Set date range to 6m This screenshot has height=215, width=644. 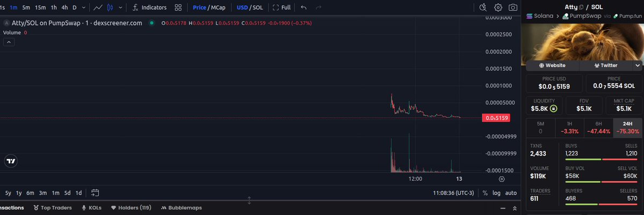click(31, 193)
